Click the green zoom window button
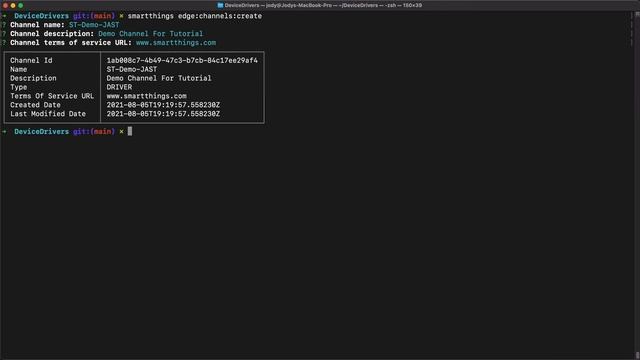The width and height of the screenshot is (640, 360). (x=21, y=6)
